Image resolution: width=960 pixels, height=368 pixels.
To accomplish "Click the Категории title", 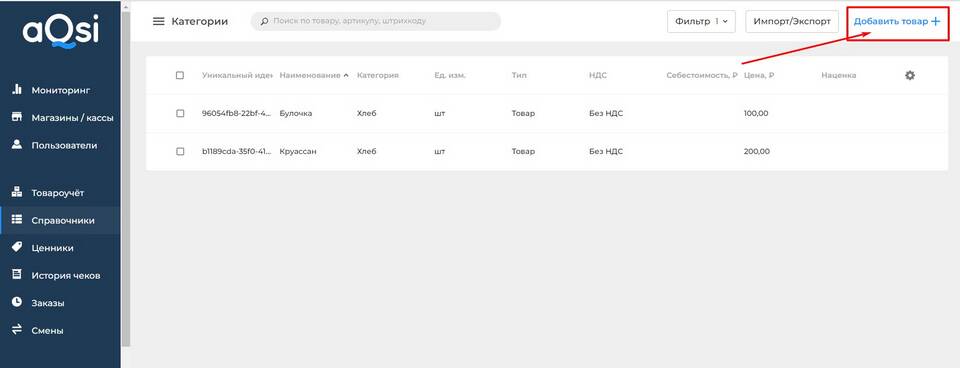I will [200, 21].
